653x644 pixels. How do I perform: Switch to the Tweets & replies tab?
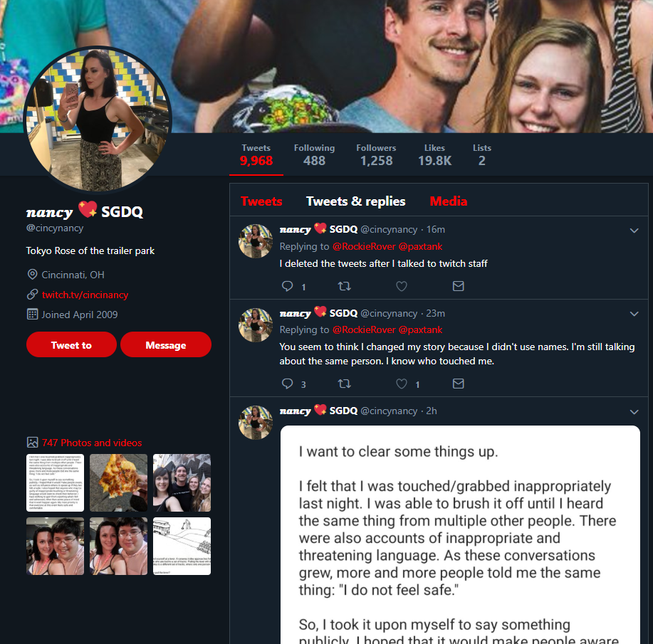355,201
